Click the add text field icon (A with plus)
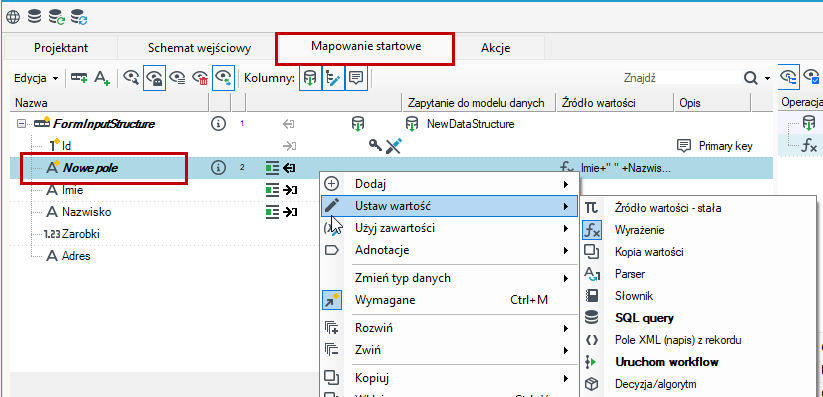The image size is (823, 397). pos(101,78)
